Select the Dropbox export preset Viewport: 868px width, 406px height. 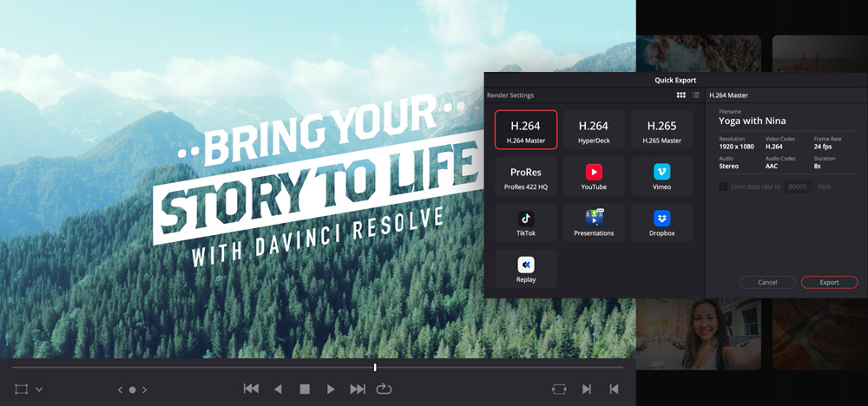(661, 222)
